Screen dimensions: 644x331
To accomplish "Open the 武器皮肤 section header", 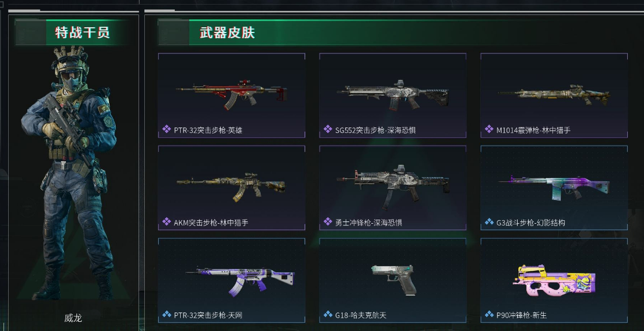I will coord(227,32).
